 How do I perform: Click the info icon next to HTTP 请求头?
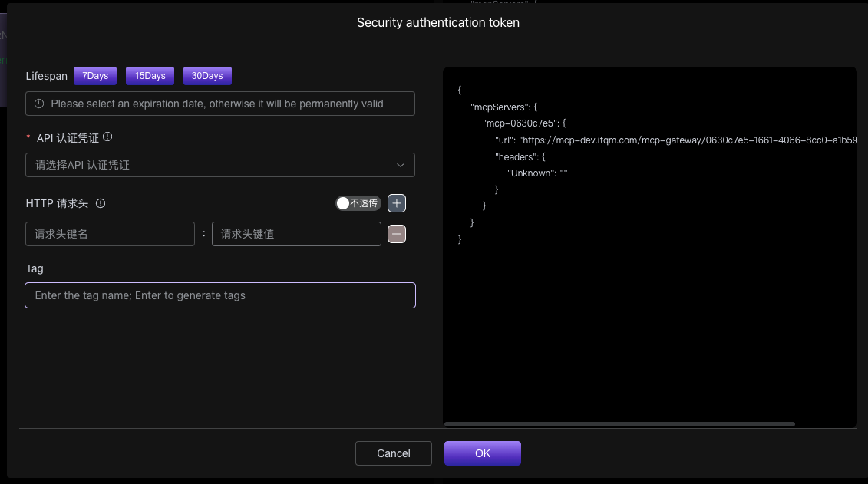(101, 203)
